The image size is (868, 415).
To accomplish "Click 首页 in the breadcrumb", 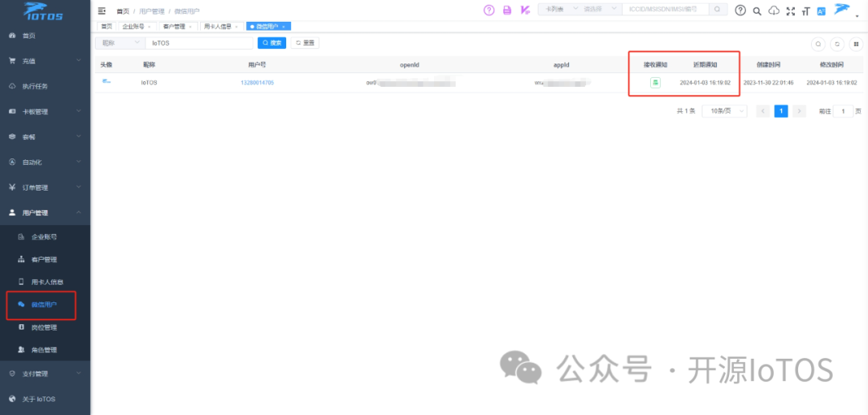I will click(122, 11).
